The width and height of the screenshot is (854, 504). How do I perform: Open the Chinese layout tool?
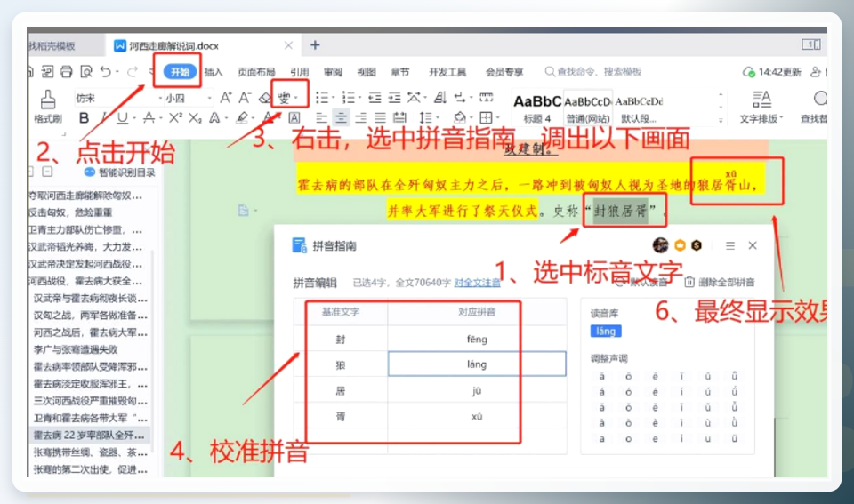(414, 98)
